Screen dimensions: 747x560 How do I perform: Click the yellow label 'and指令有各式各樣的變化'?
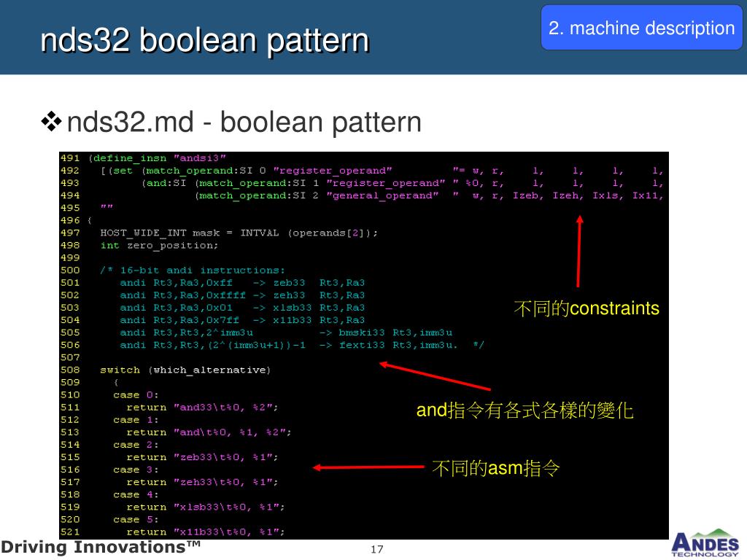[x=525, y=410]
